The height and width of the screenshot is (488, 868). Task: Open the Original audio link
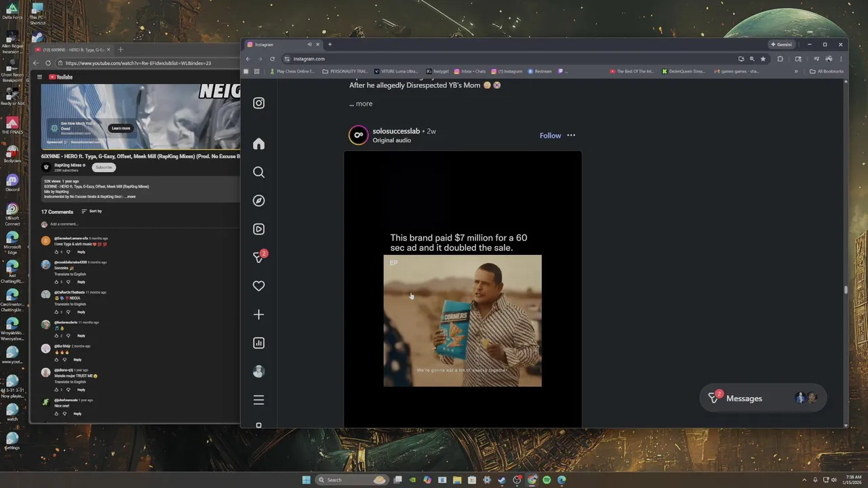(x=391, y=140)
